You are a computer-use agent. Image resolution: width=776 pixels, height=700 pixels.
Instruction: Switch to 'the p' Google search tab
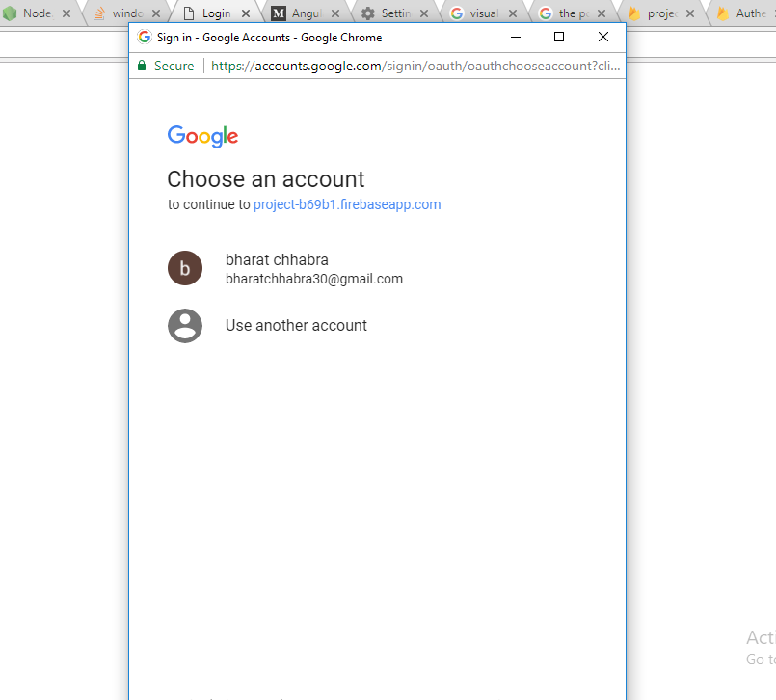click(573, 13)
